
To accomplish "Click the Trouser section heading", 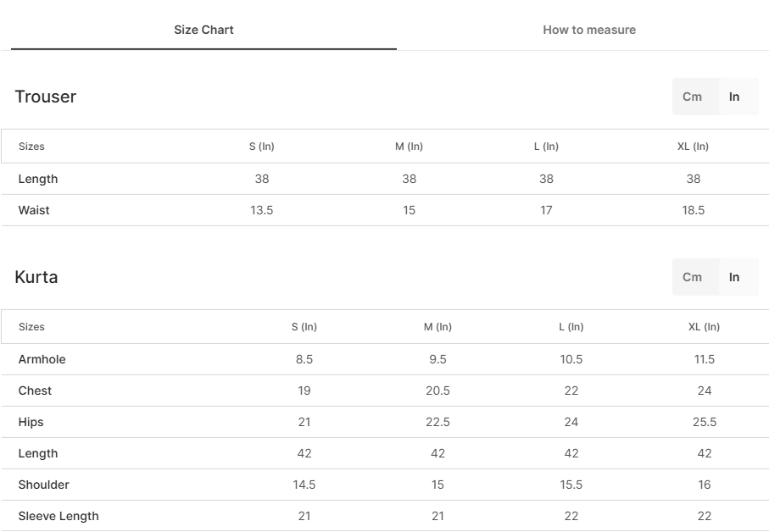I will point(46,97).
